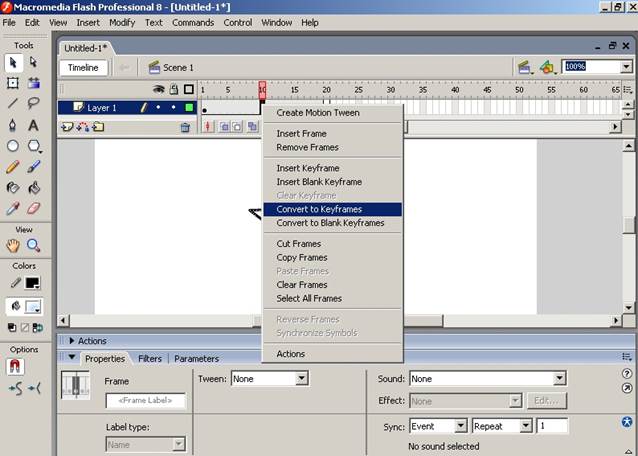This screenshot has height=456, width=638.
Task: Open the Sync Event dropdown
Action: click(x=461, y=426)
